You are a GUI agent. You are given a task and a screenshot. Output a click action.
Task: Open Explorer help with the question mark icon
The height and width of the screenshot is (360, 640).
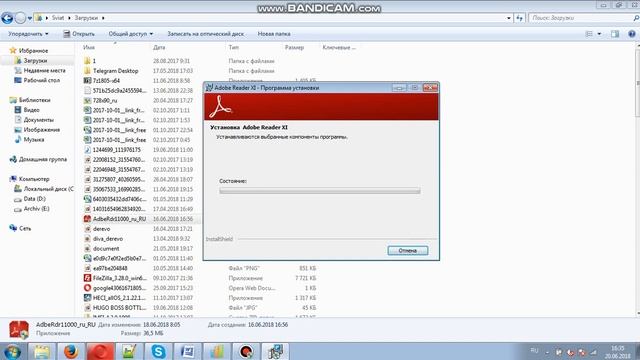pos(632,34)
